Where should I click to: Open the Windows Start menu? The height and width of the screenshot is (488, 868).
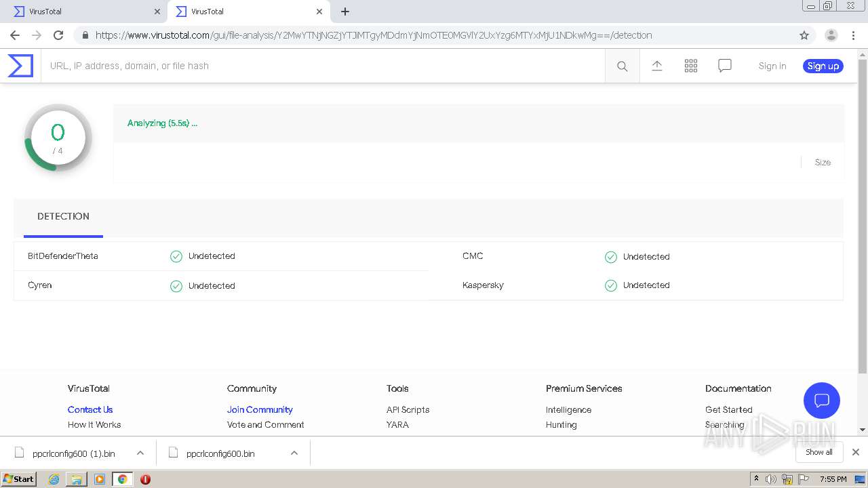point(19,479)
